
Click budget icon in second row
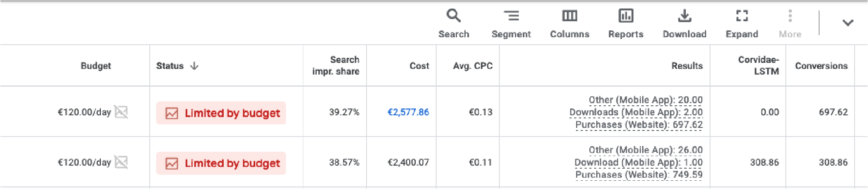pyautogui.click(x=121, y=162)
